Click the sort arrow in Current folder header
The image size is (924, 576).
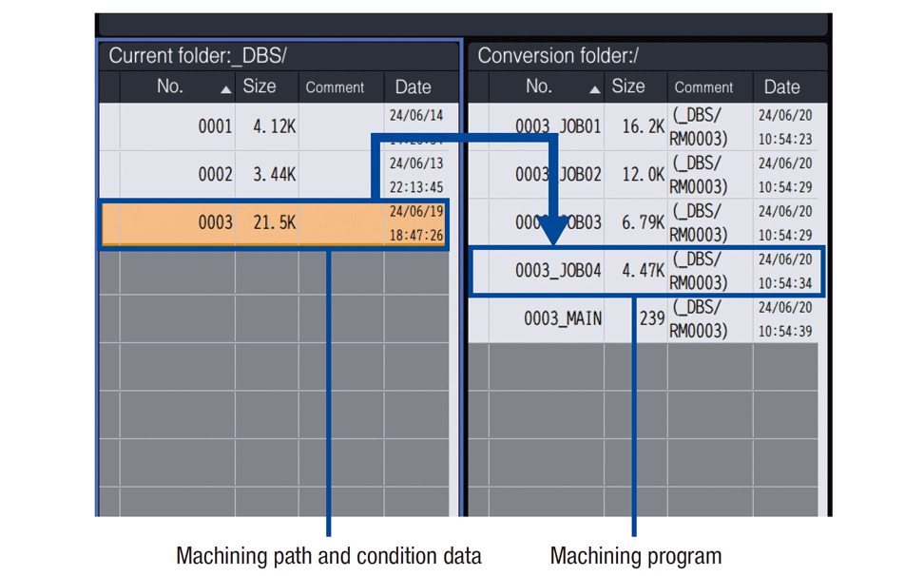225,89
